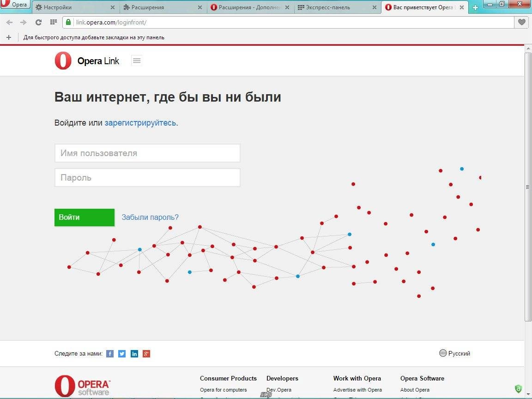Image resolution: width=532 pixels, height=399 pixels.
Task: Open Dev.Opera footer link
Action: pyautogui.click(x=279, y=390)
